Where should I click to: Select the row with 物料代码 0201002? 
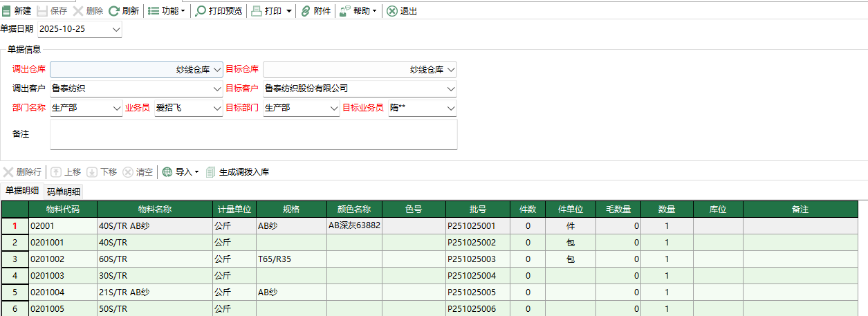(x=62, y=259)
